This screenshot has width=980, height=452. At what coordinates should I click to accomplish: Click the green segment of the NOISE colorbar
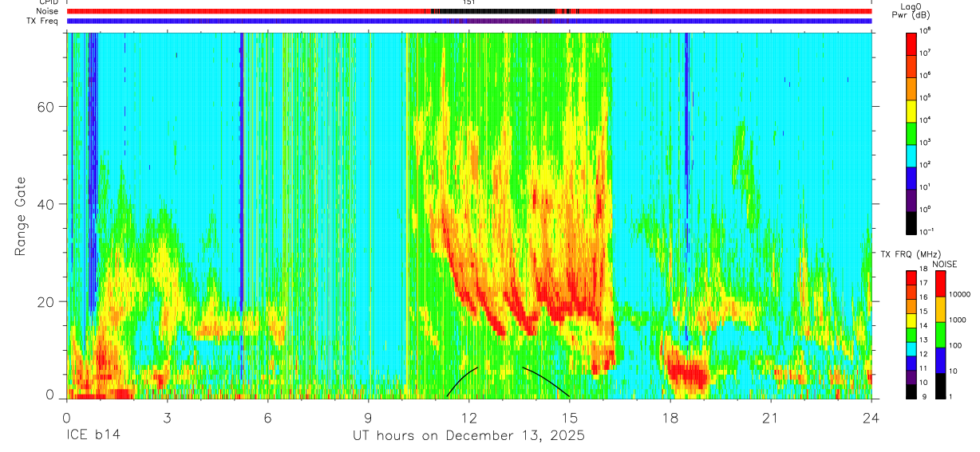[x=940, y=335]
